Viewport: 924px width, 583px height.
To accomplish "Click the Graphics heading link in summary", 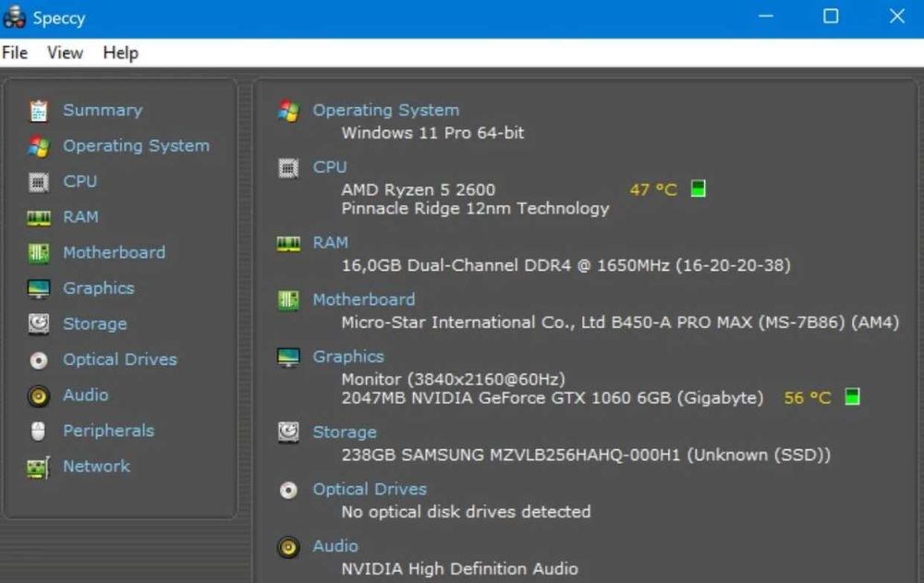I will [347, 357].
